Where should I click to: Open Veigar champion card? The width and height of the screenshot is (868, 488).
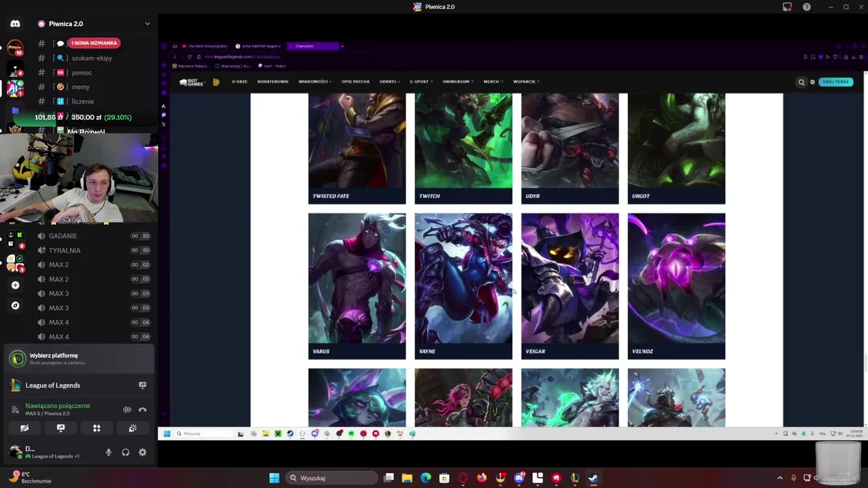click(x=570, y=286)
